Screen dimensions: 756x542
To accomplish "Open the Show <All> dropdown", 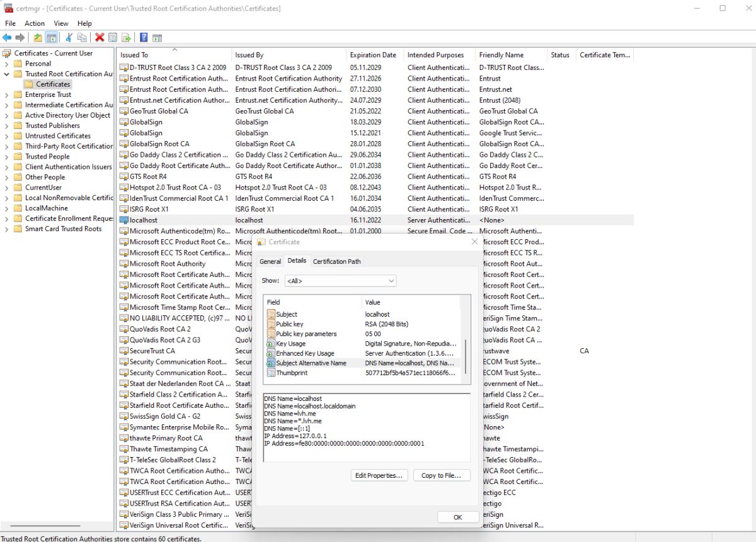I will coord(340,281).
